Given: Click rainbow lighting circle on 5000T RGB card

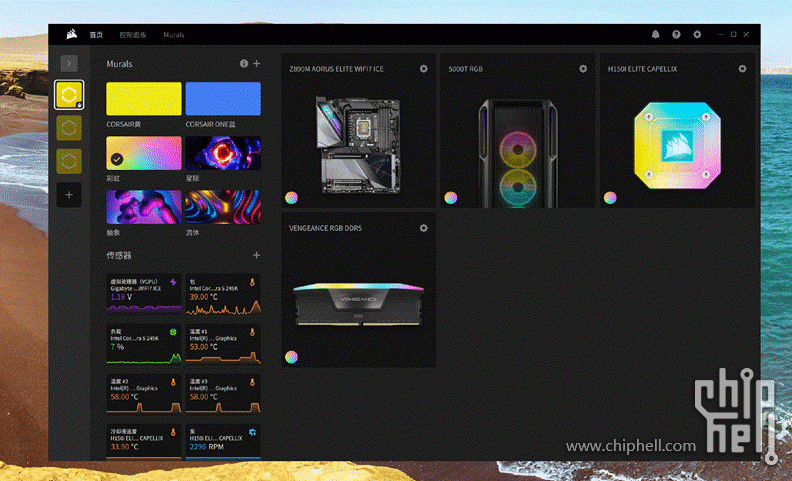Looking at the screenshot, I should click(x=451, y=198).
